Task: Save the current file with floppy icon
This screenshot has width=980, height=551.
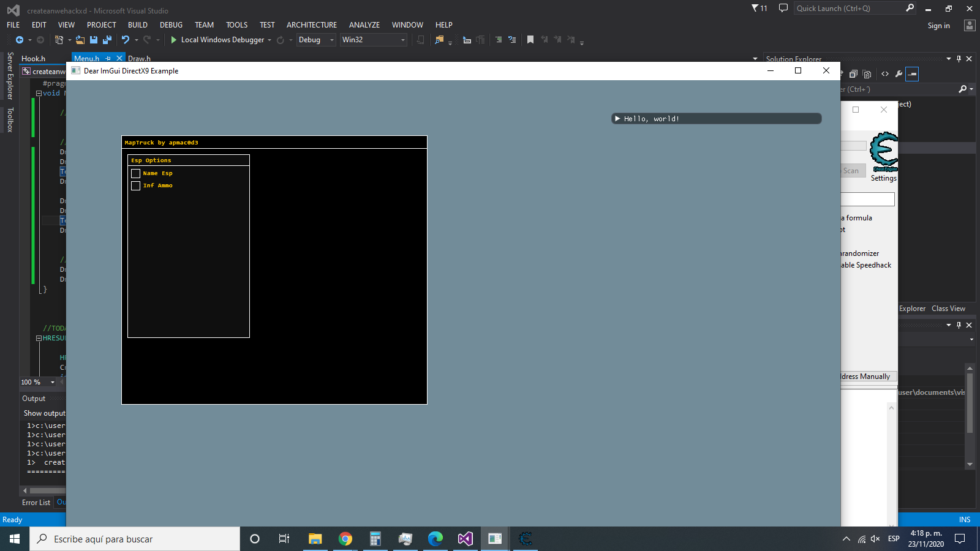Action: click(94, 40)
